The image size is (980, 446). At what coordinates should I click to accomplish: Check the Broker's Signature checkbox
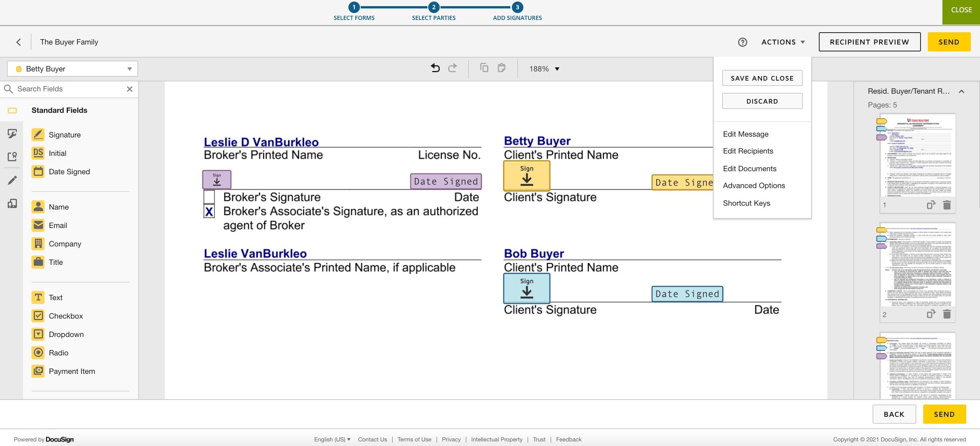point(209,197)
